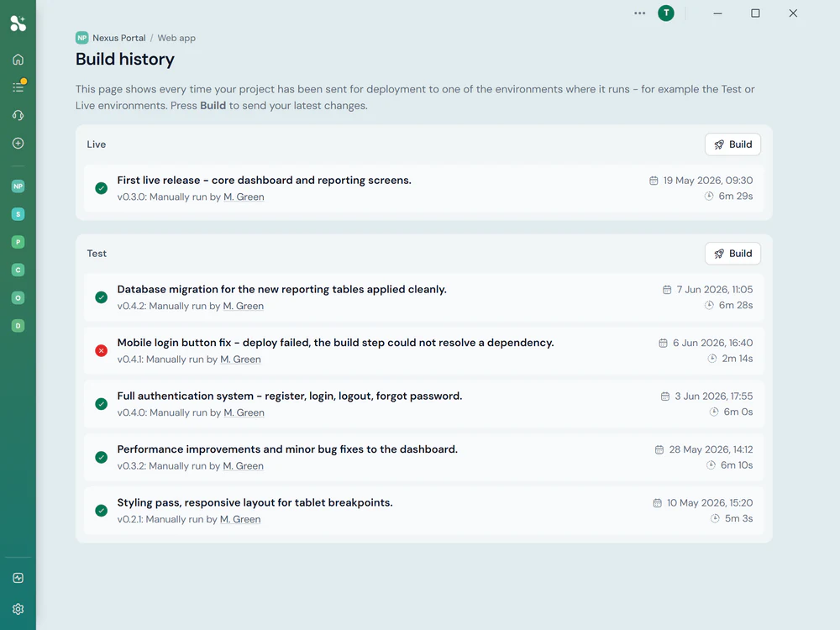Click the app logo at top of sidebar
The image size is (840, 630).
point(18,23)
